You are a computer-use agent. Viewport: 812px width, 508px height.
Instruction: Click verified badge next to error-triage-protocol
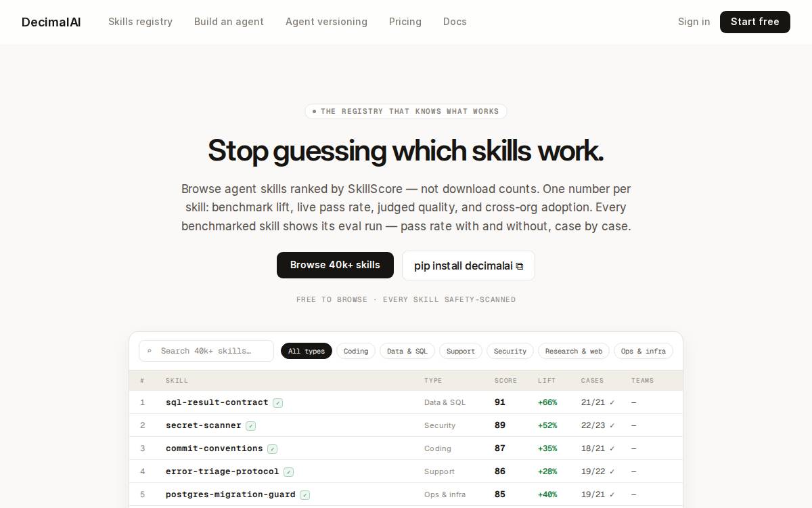(x=288, y=472)
